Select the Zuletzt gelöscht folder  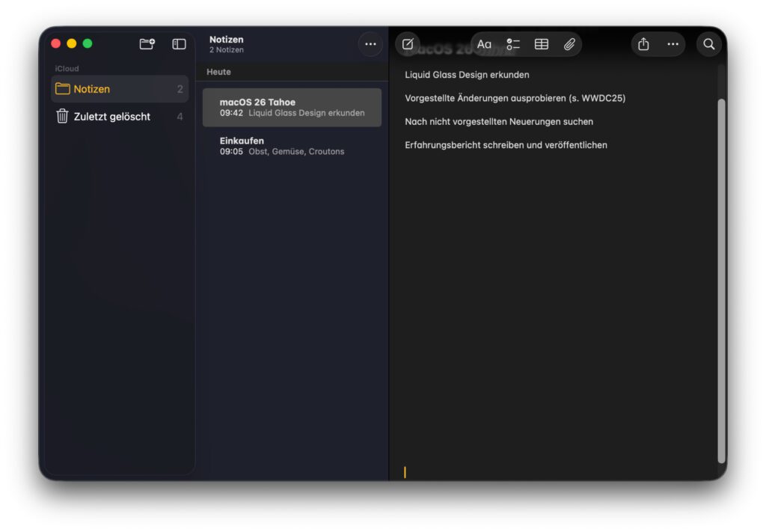coord(108,116)
